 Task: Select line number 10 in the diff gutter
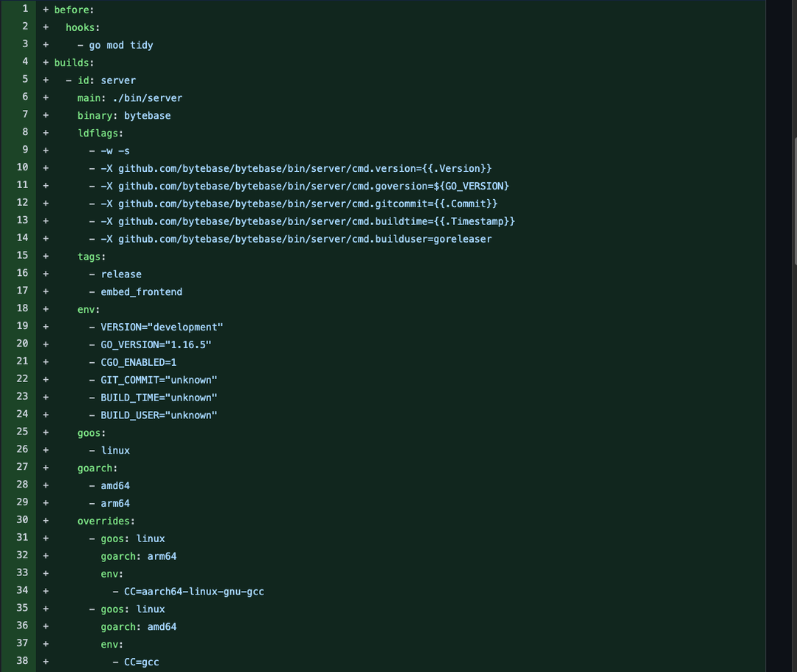(22, 168)
